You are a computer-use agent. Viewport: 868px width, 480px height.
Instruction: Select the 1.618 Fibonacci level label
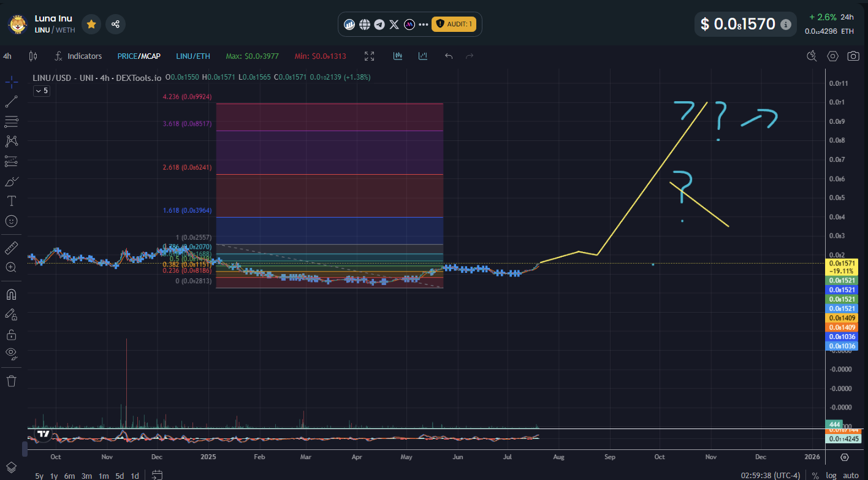[188, 210]
